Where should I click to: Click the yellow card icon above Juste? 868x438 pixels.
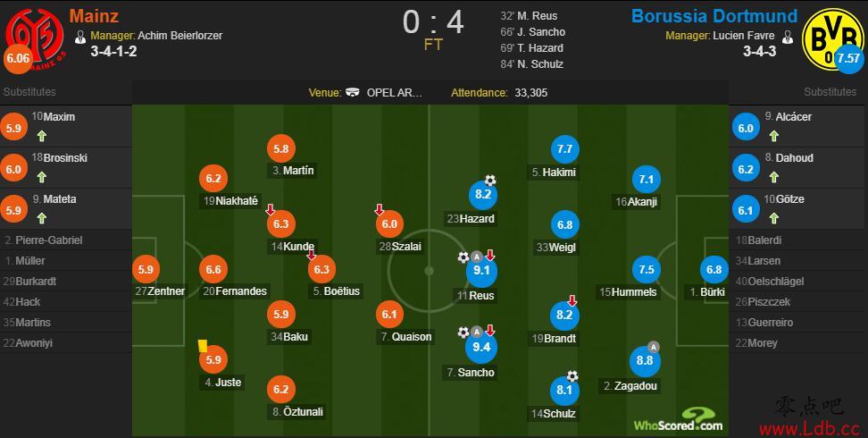tap(203, 345)
